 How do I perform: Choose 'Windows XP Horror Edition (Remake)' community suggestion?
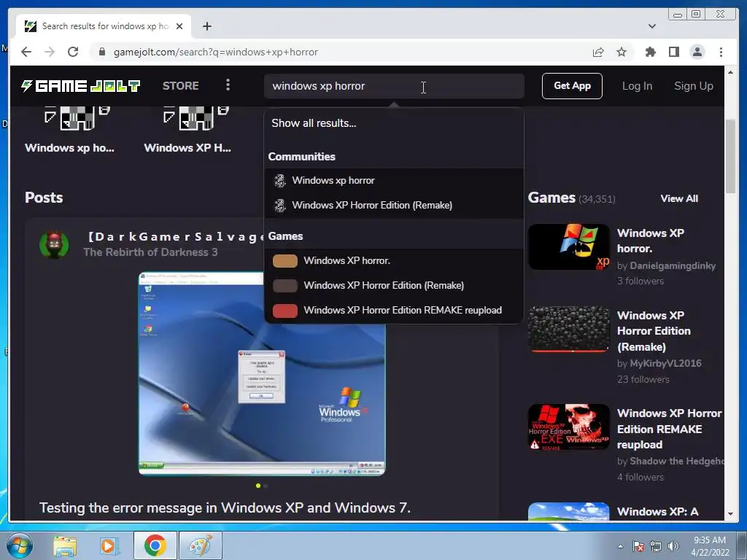click(393, 205)
